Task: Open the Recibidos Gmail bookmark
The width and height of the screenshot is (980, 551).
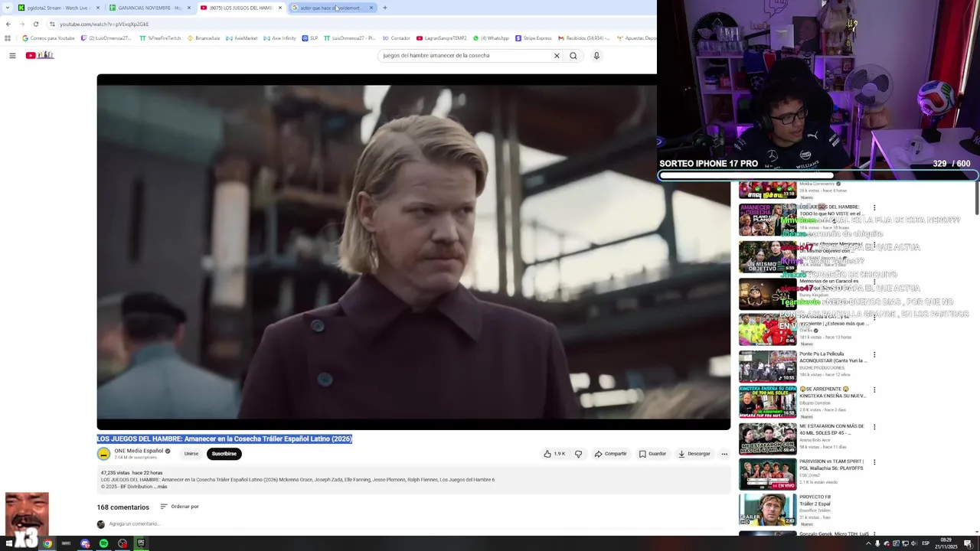Action: coord(584,38)
